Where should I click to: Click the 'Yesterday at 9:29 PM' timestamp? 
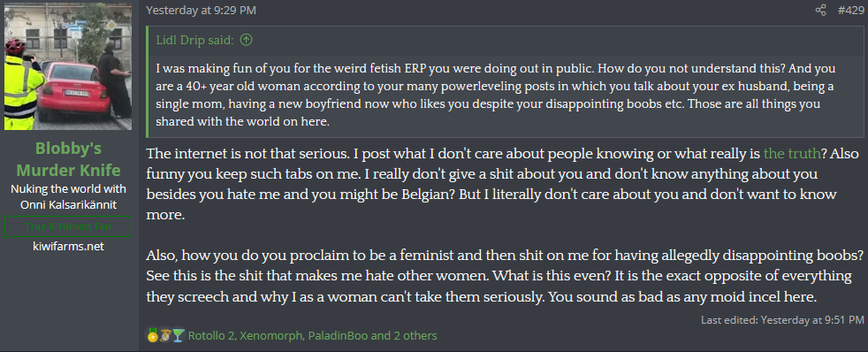[201, 10]
